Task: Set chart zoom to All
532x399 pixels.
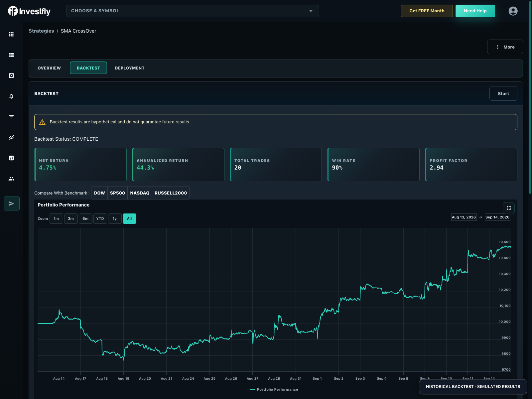Action: tap(129, 218)
